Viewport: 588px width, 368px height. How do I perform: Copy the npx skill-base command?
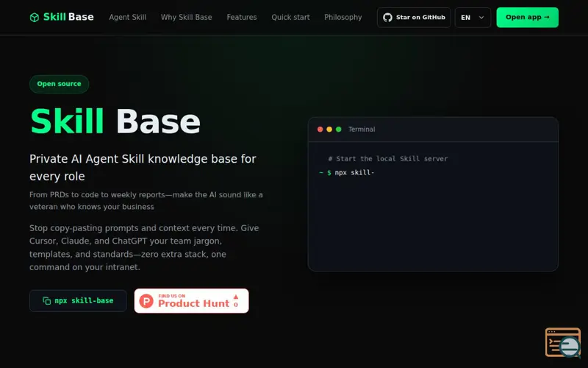tap(78, 301)
